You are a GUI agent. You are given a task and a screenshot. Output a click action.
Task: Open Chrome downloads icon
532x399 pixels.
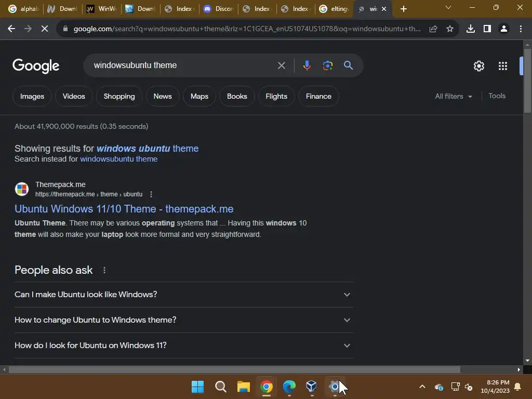click(x=471, y=29)
